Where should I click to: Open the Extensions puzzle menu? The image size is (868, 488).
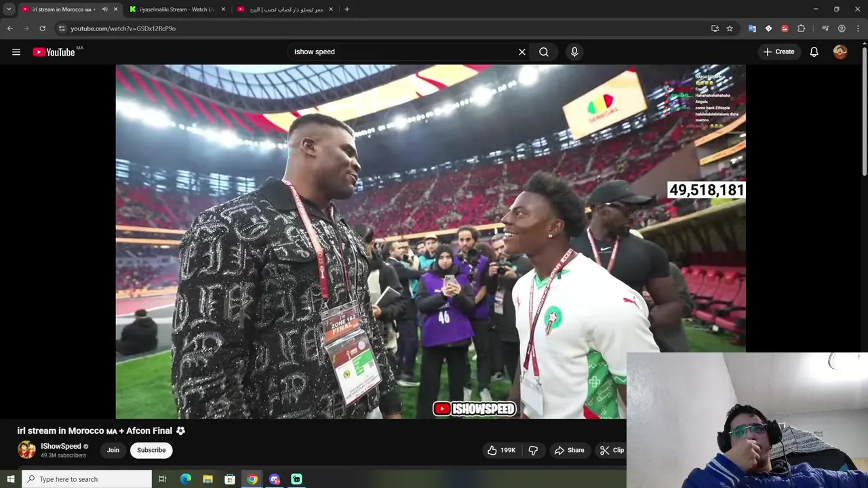[802, 28]
